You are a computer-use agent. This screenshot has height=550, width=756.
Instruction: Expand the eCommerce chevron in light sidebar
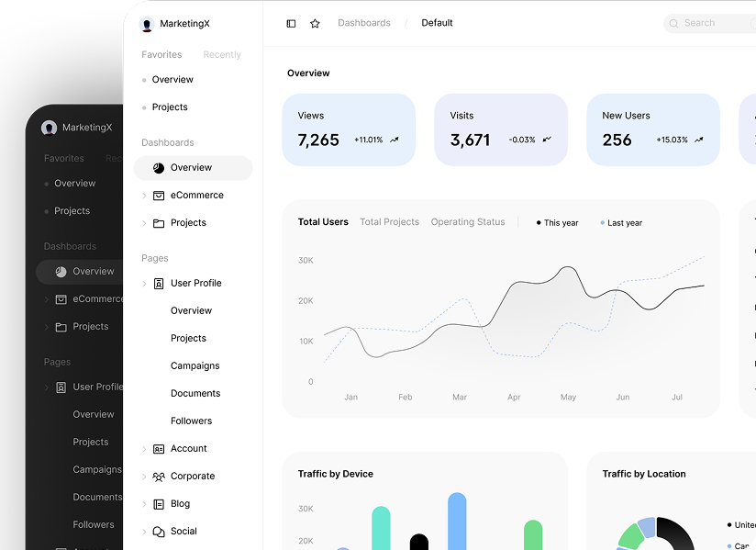(144, 196)
